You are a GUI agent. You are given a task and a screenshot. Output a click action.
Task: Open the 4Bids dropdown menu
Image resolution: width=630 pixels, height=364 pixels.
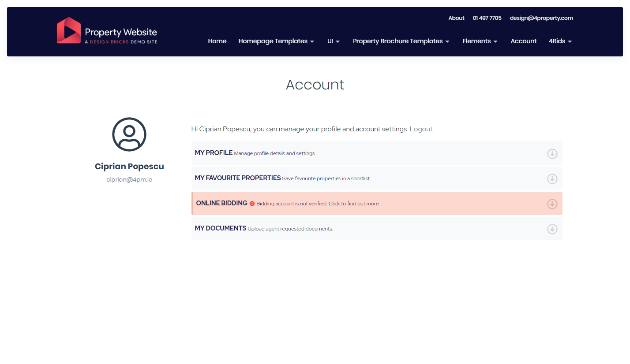tap(560, 41)
